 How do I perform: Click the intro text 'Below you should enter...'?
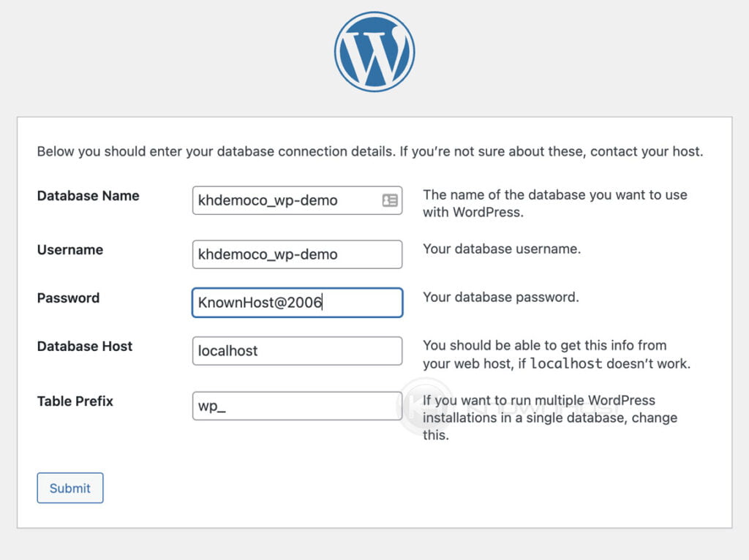click(370, 151)
